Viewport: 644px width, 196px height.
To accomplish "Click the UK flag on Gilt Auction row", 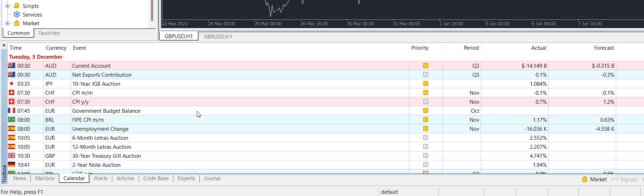I will tap(12, 156).
